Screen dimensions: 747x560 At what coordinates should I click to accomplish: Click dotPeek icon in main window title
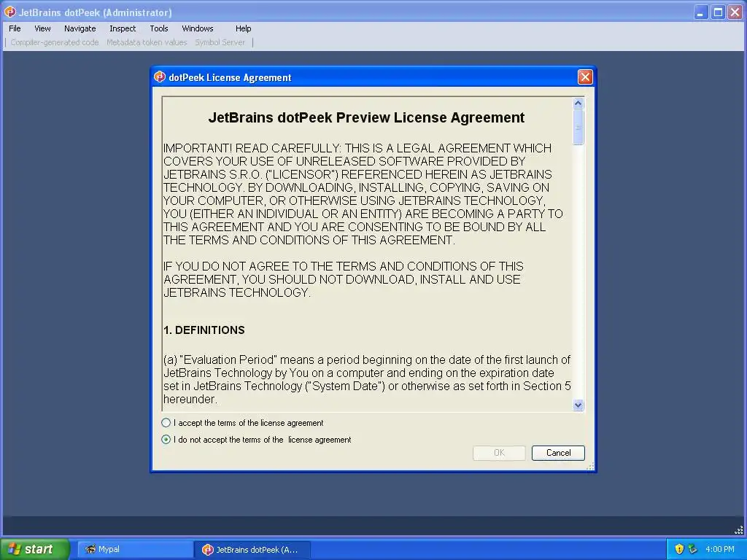(x=10, y=12)
